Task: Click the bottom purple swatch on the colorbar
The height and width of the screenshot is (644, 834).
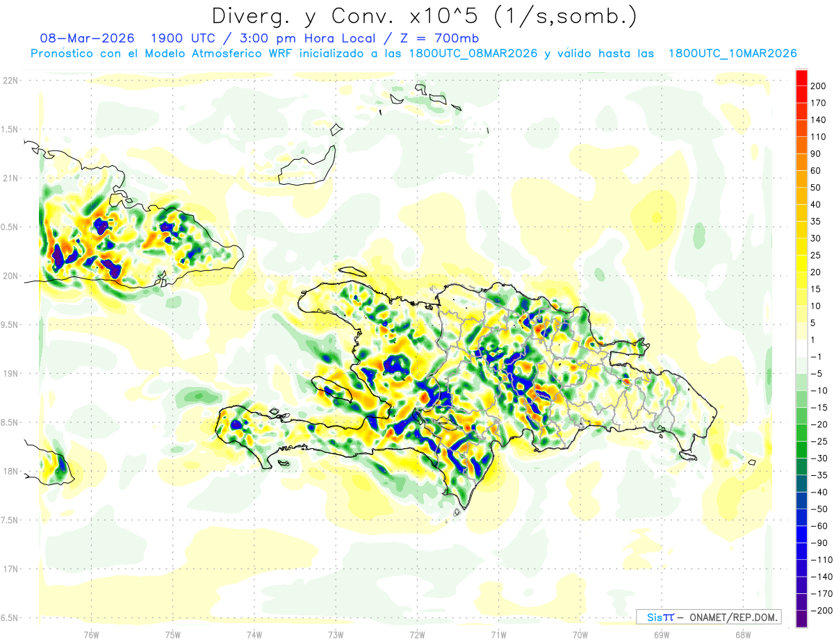Action: pyautogui.click(x=801, y=618)
